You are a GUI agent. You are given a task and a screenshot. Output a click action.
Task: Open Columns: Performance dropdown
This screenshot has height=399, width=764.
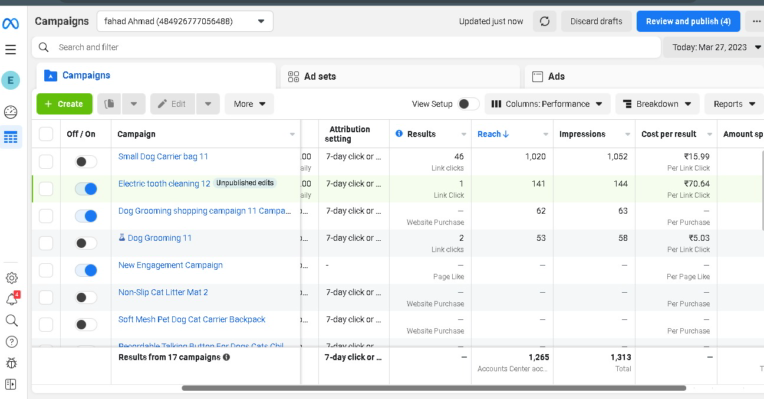(x=547, y=104)
